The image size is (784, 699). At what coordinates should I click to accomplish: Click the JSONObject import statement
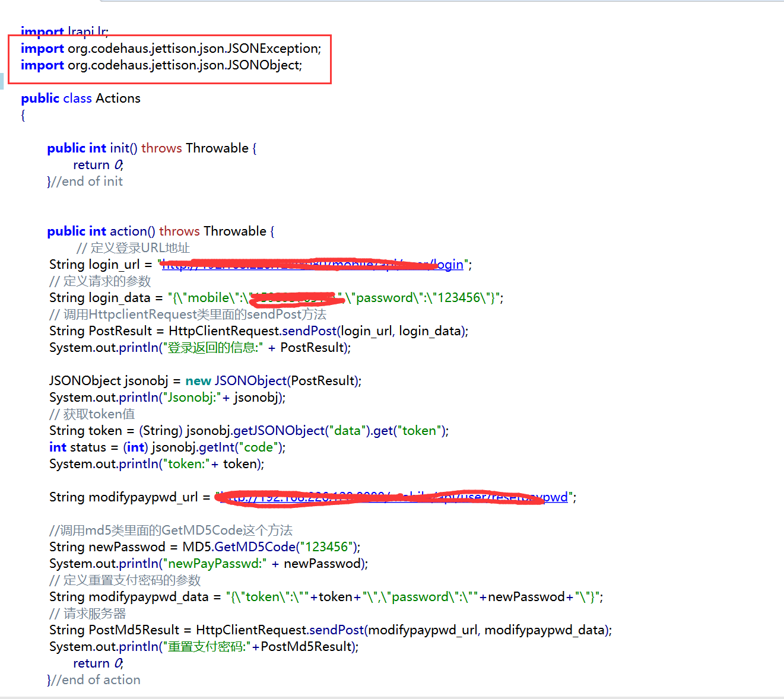161,65
